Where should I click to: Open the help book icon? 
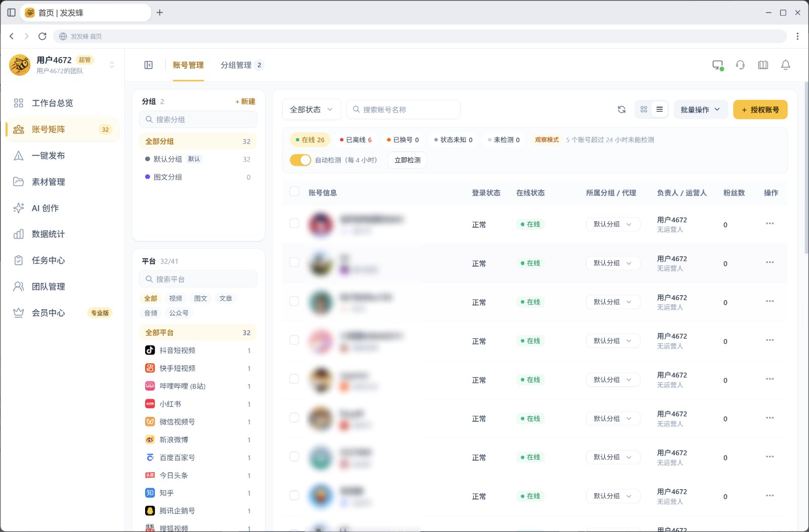click(x=763, y=65)
